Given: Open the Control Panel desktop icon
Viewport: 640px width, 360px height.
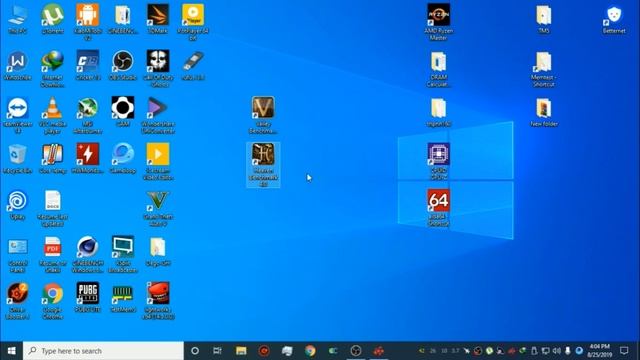Looking at the screenshot, I should tap(17, 255).
